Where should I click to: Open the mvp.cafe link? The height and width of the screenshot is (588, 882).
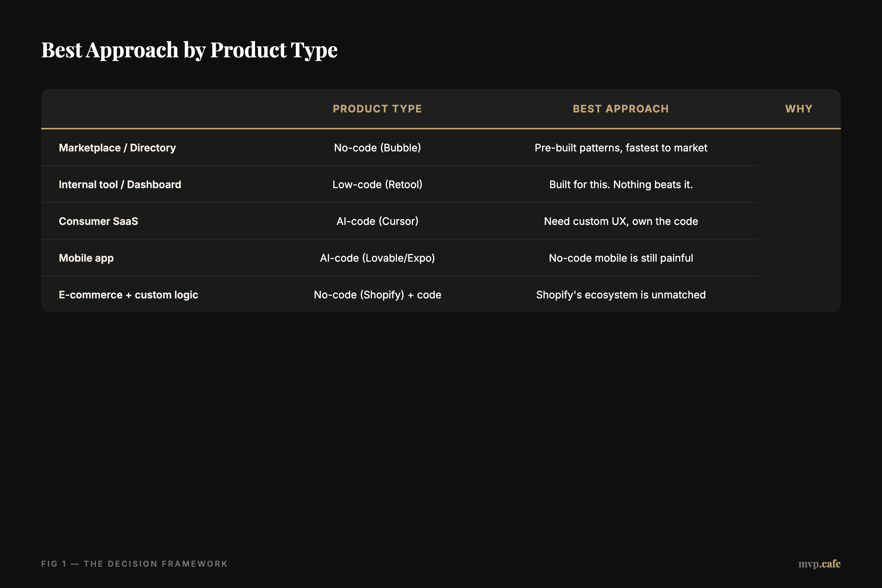point(820,564)
